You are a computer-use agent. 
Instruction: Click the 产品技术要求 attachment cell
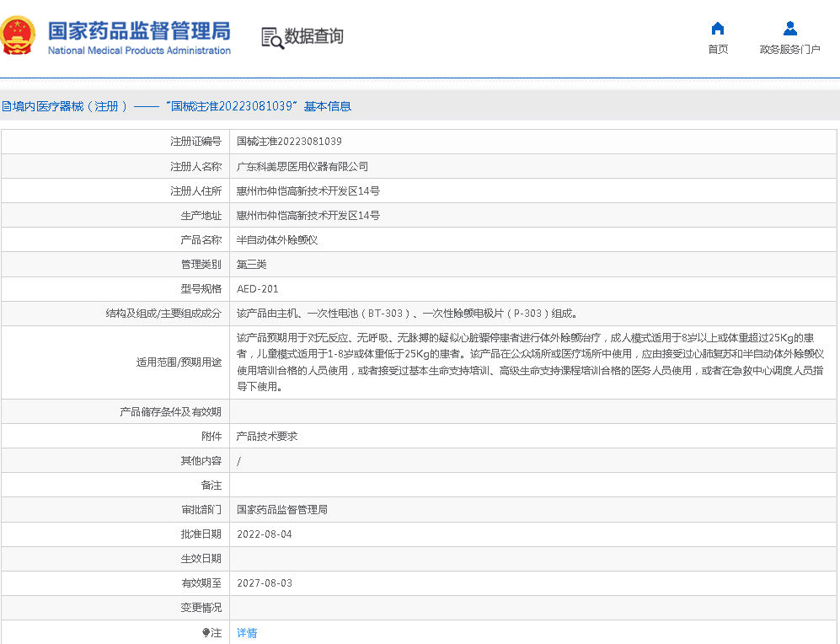tap(266, 437)
